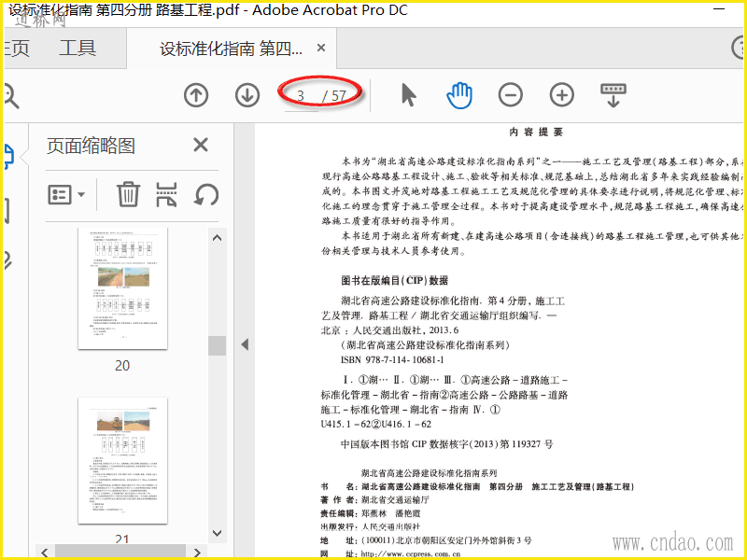Rotate page with the rotate icon
Screen dimensions: 747x560
(x=206, y=194)
